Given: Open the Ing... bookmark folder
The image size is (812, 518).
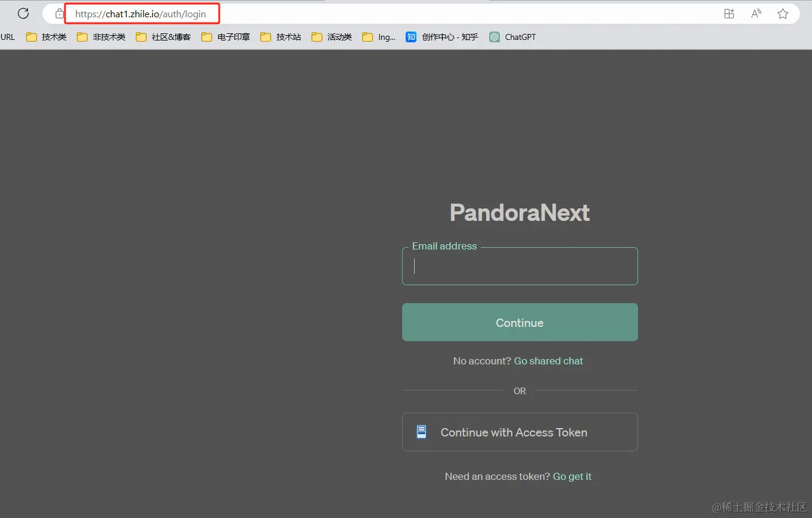Looking at the screenshot, I should 379,37.
